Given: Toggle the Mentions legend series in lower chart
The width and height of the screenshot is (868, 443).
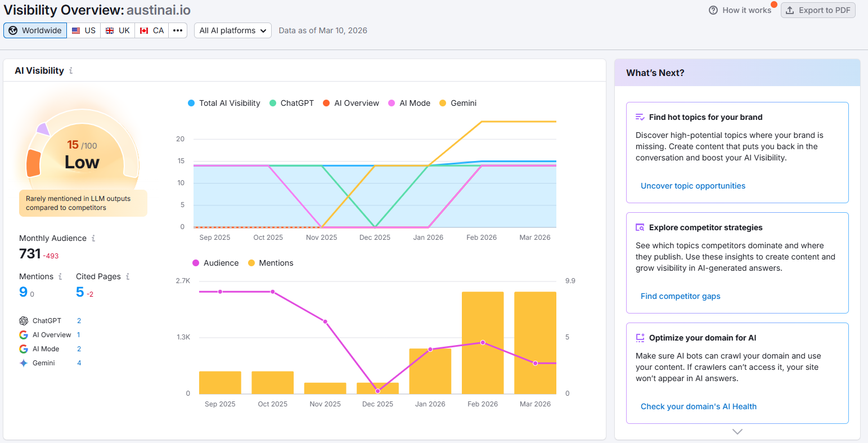Looking at the screenshot, I should [x=271, y=263].
